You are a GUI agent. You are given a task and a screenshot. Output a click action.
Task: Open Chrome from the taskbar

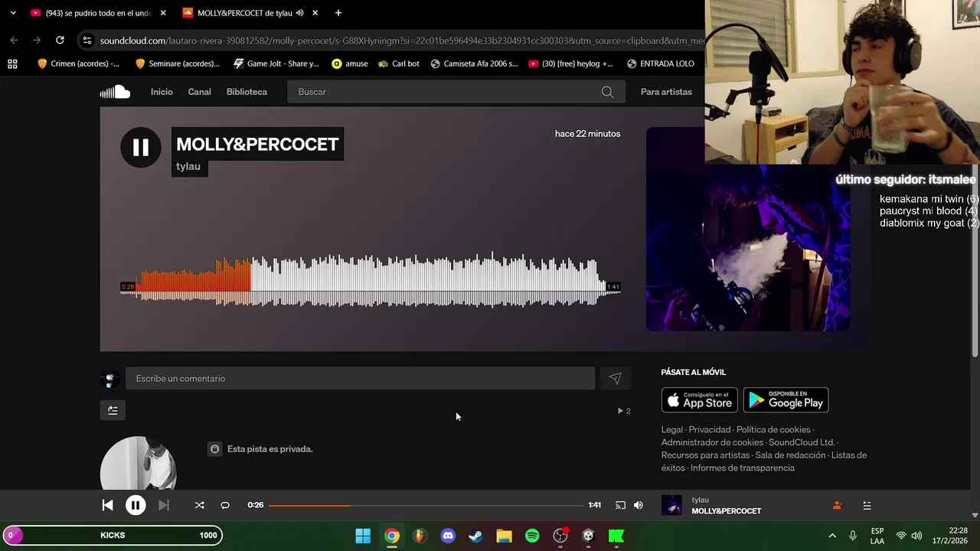coord(392,536)
